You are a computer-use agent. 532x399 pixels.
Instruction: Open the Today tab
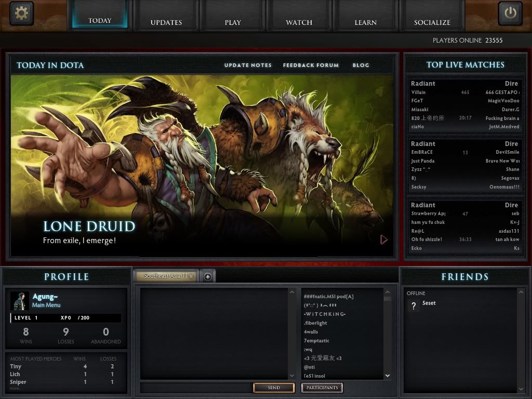100,15
